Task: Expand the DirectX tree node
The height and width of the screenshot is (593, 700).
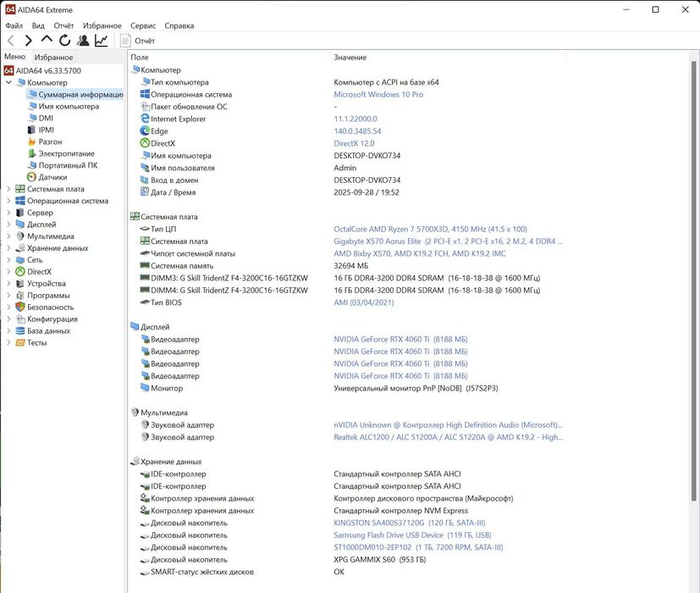Action: [x=8, y=272]
